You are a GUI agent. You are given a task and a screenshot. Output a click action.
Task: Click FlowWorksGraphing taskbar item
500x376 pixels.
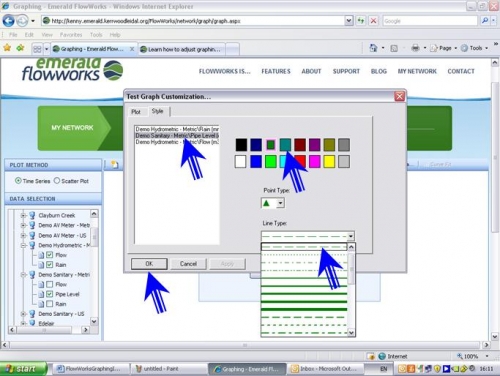pos(91,369)
